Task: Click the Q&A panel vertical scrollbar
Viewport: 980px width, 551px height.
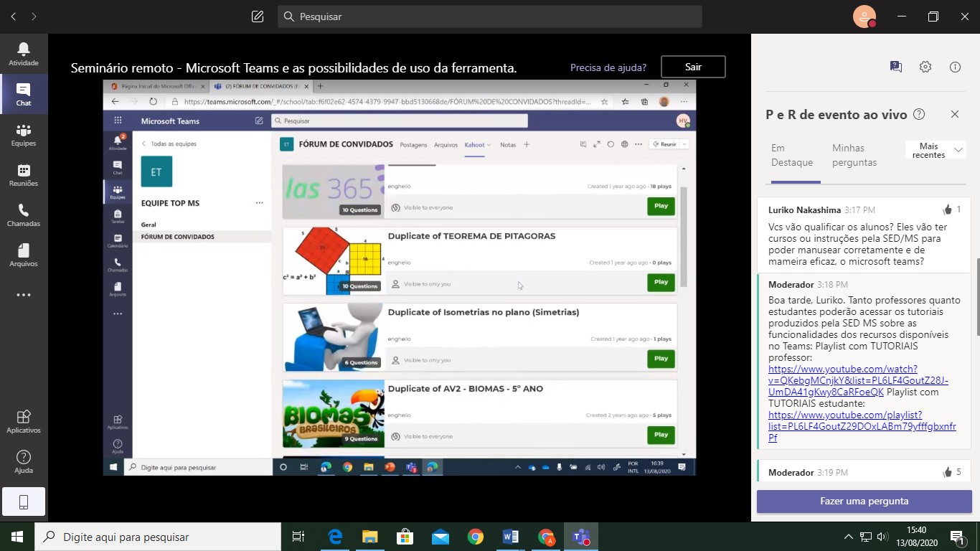Action: 977,297
